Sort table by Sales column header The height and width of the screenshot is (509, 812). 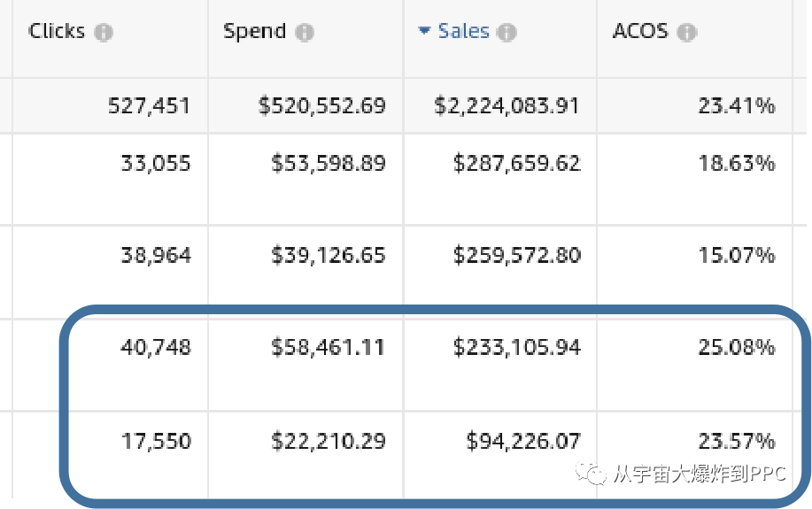[x=463, y=31]
